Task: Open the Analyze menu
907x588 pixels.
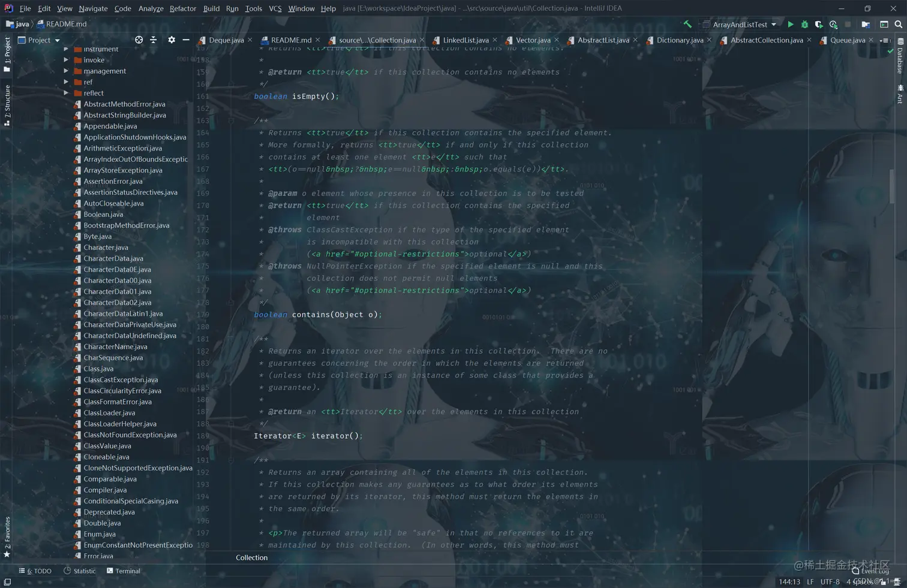Action: tap(151, 8)
